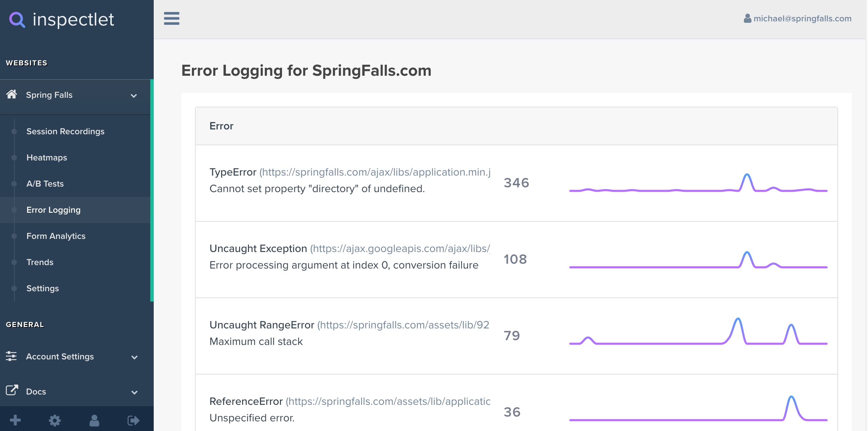This screenshot has width=868, height=431.
Task: Open the hamburger menu at top
Action: click(x=171, y=19)
